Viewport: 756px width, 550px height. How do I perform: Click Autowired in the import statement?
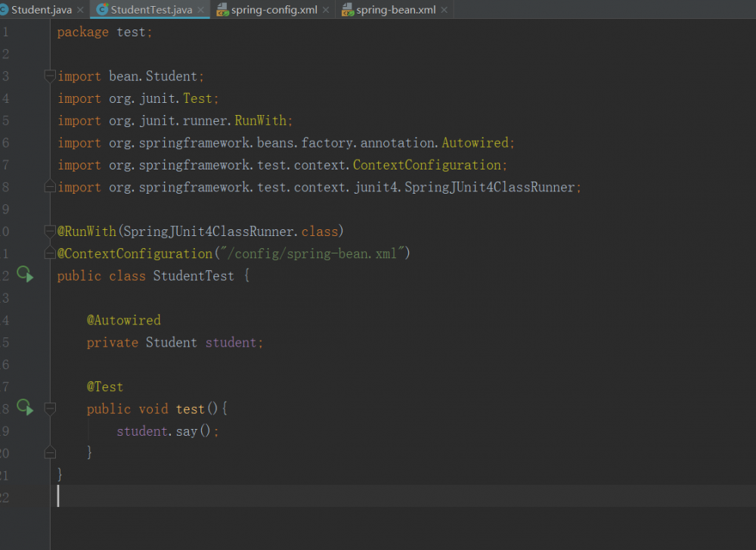(x=475, y=143)
